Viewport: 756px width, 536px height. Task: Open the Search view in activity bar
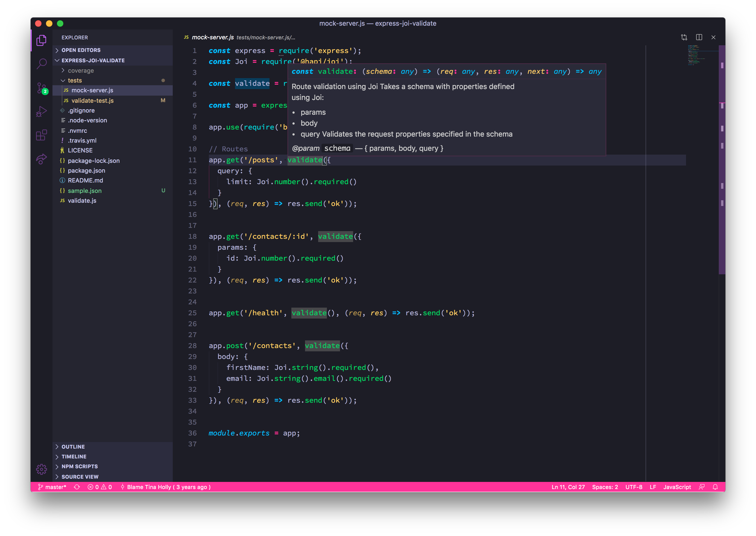click(41, 63)
